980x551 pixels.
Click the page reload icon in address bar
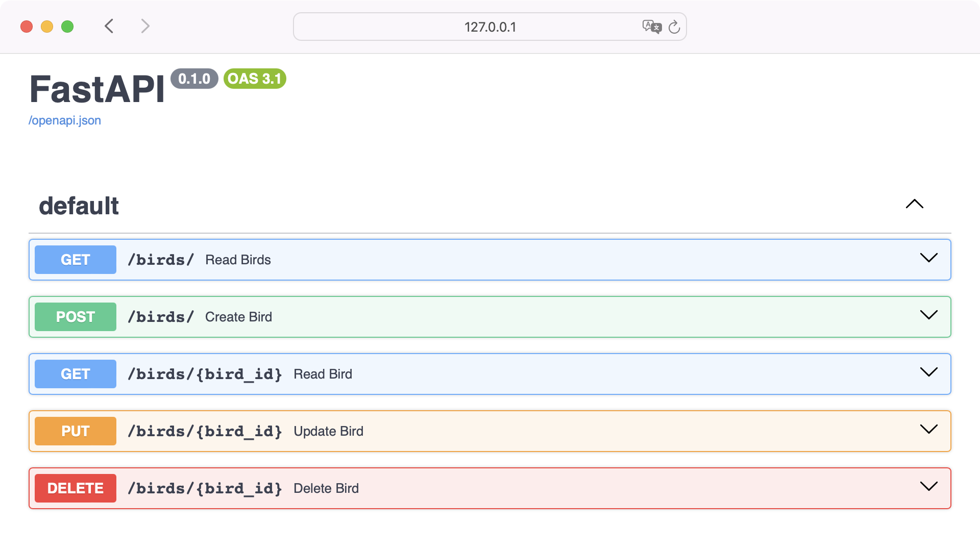pos(675,27)
